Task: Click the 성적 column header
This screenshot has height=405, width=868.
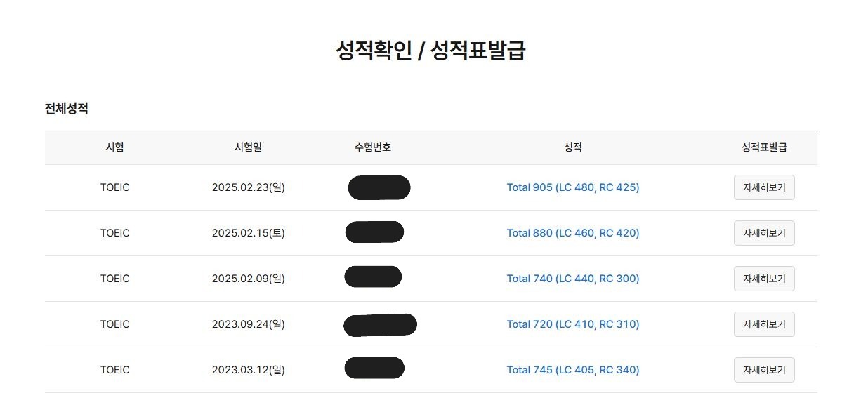Action: [573, 147]
